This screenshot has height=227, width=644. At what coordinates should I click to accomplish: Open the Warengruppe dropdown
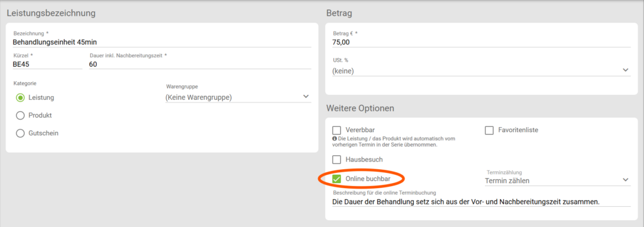238,97
